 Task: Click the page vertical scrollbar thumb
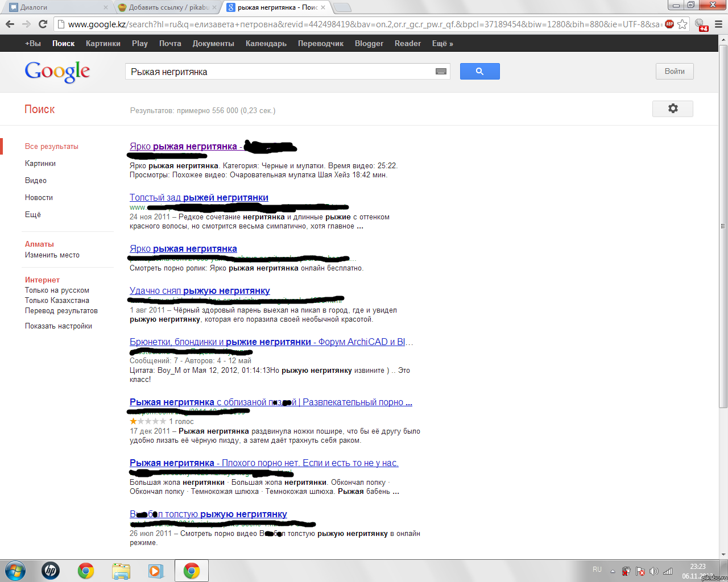click(x=723, y=226)
